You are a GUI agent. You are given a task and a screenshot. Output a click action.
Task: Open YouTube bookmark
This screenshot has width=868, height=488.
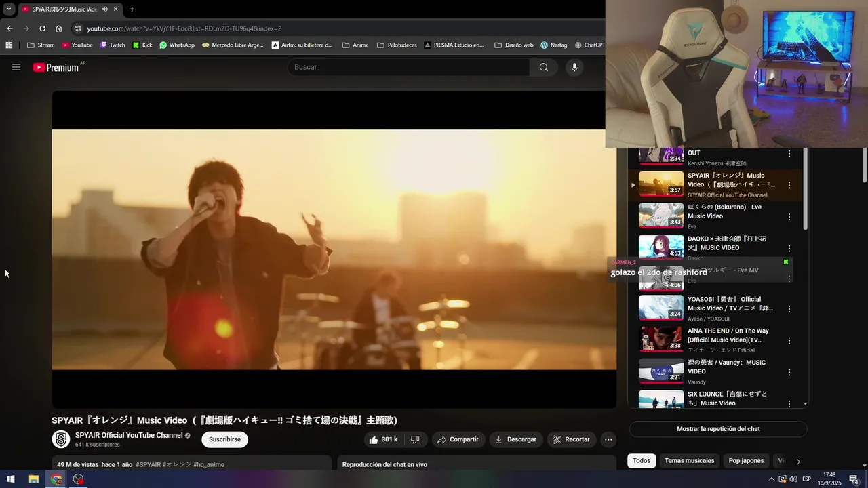(x=77, y=45)
